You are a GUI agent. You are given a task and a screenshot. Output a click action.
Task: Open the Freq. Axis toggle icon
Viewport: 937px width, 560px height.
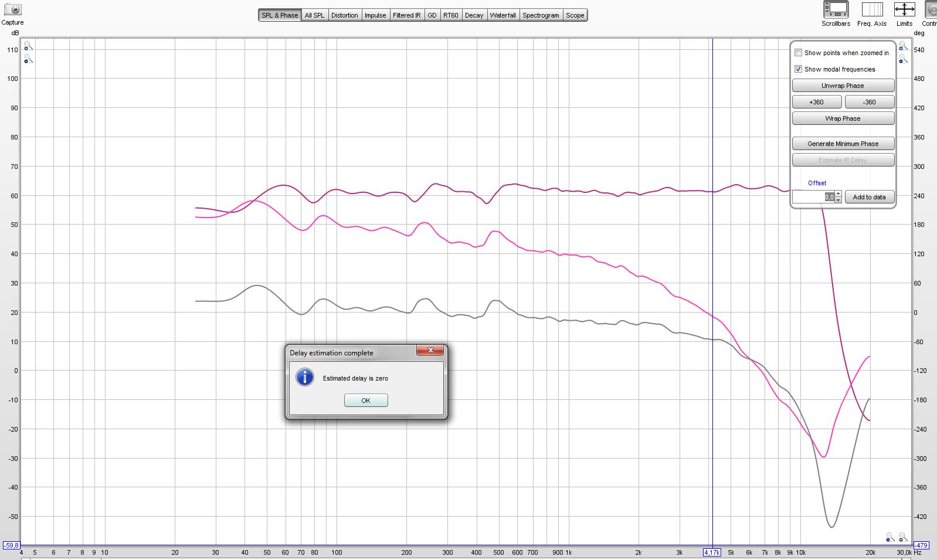click(872, 9)
